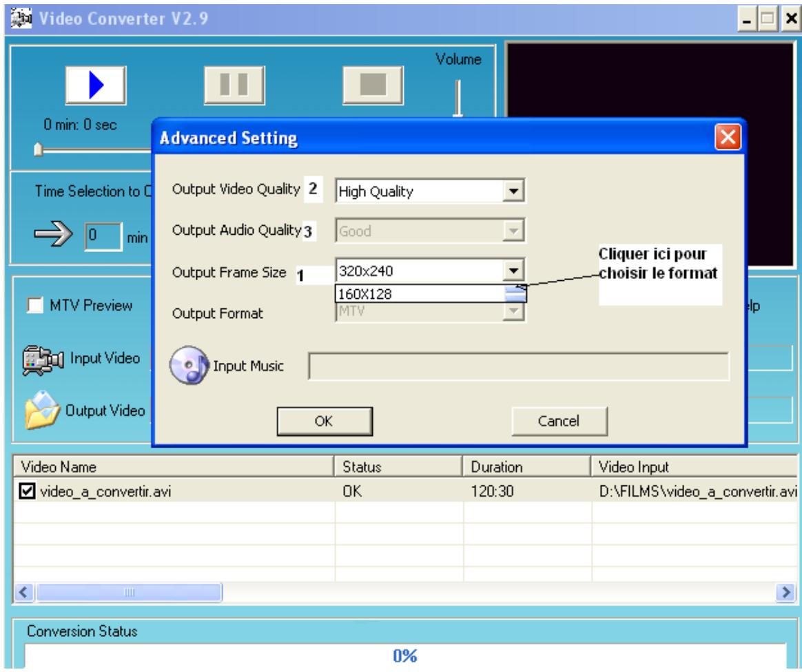The image size is (802, 672).
Task: Click the horizontal scrollbar left arrow
Action: 23,592
